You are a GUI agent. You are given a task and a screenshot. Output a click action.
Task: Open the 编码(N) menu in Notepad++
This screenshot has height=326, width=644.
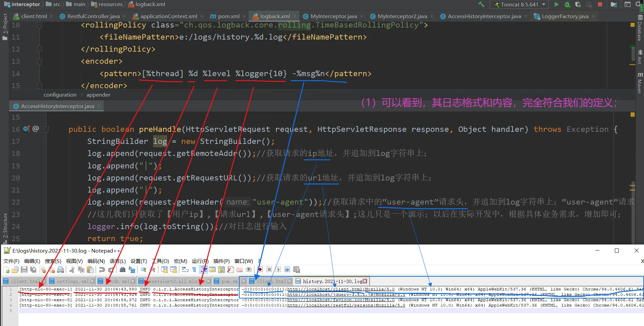(x=96, y=261)
